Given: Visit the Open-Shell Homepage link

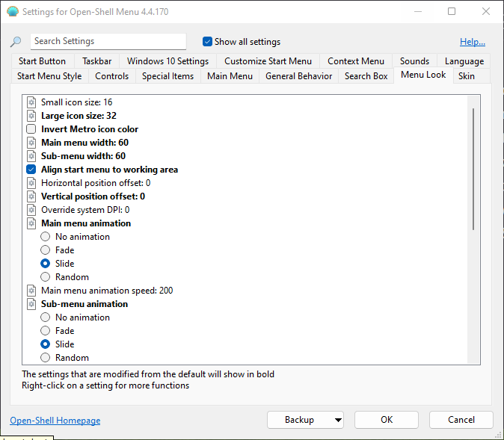Looking at the screenshot, I should [x=55, y=421].
